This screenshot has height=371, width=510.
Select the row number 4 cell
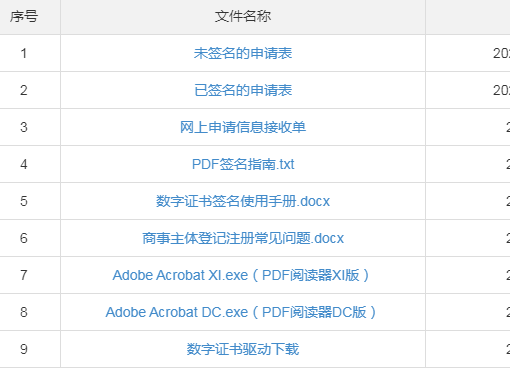tap(24, 164)
